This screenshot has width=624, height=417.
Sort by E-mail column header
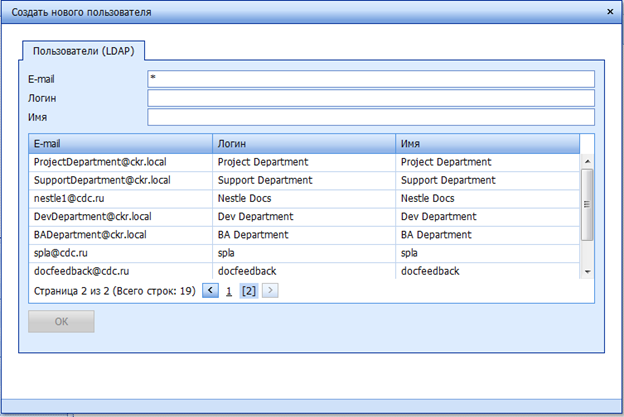click(x=120, y=143)
